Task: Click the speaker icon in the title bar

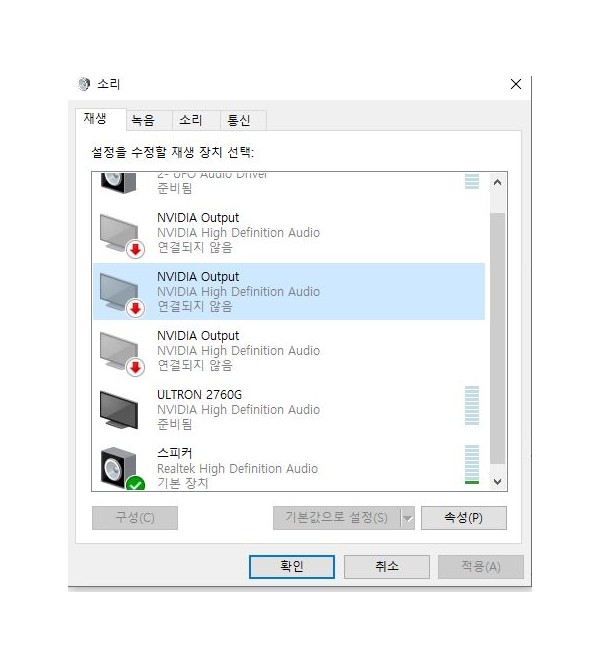Action: [84, 84]
